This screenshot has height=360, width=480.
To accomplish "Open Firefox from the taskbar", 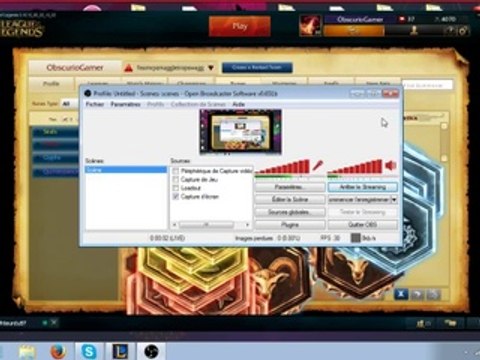I will 58,351.
